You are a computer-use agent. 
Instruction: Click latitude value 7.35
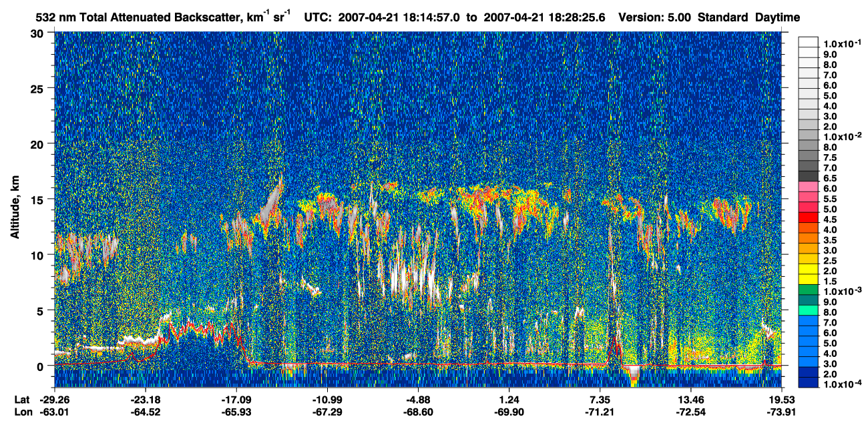click(600, 400)
